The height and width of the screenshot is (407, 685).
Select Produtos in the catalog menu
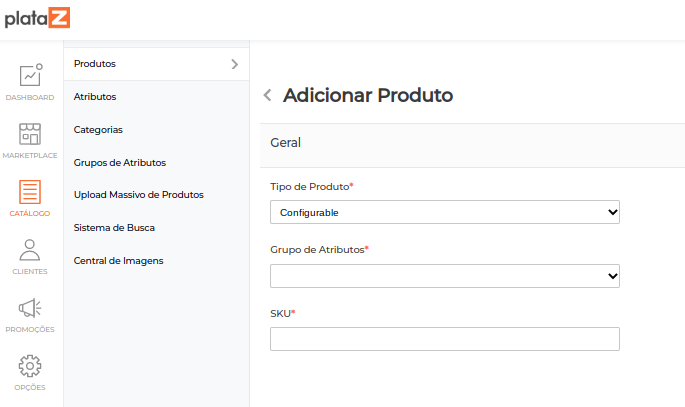click(x=95, y=64)
